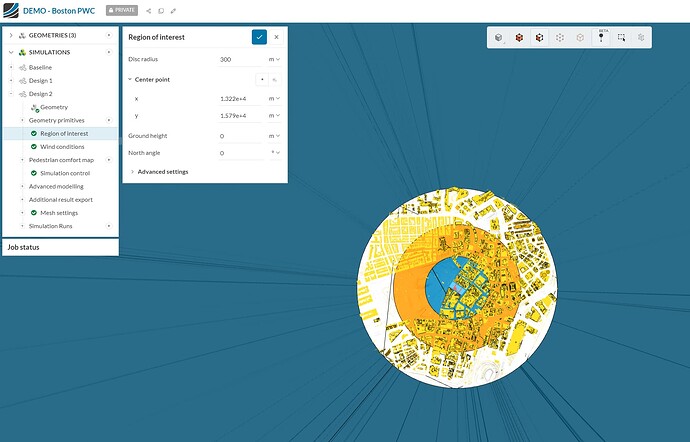Click the BETA pin probe tool
Viewport: 690px width, 442px height.
pyautogui.click(x=601, y=37)
